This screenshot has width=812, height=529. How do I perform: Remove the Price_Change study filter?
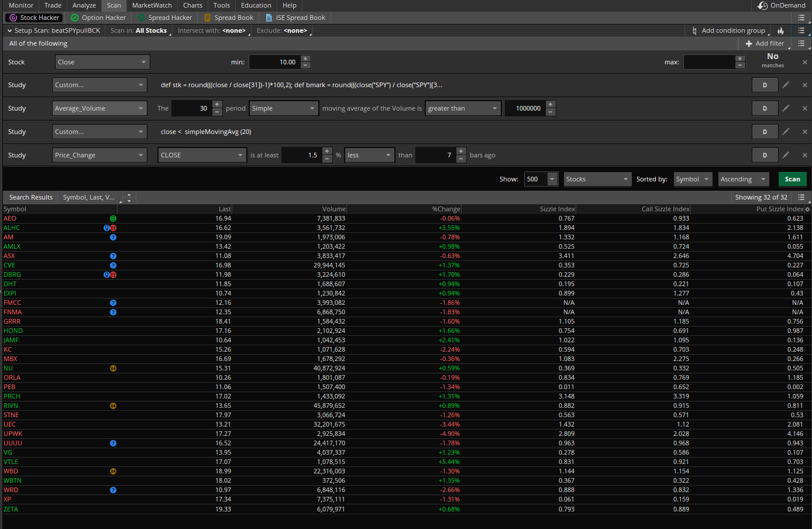point(804,155)
